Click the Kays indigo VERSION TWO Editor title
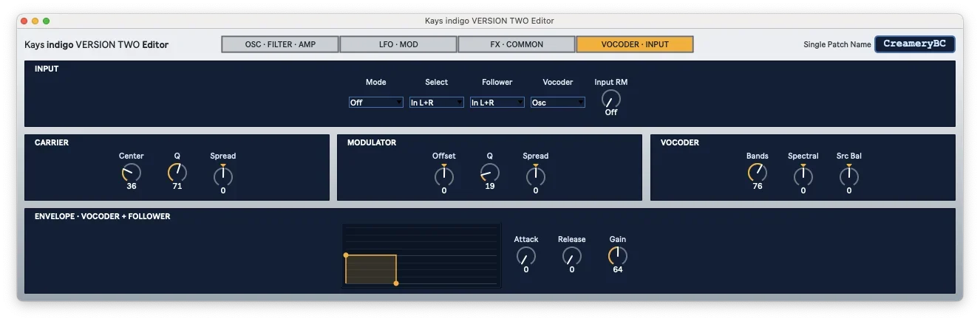Image resolution: width=980 pixels, height=321 pixels. point(97,45)
